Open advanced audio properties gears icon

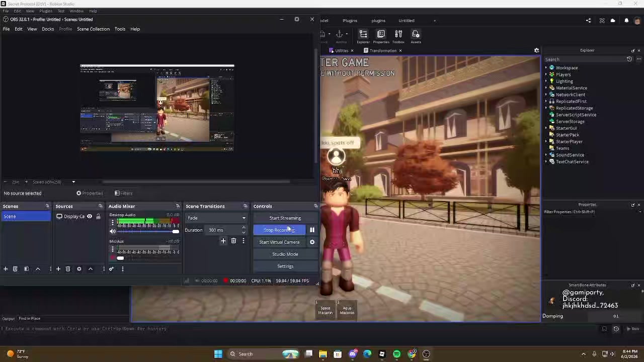click(x=111, y=269)
